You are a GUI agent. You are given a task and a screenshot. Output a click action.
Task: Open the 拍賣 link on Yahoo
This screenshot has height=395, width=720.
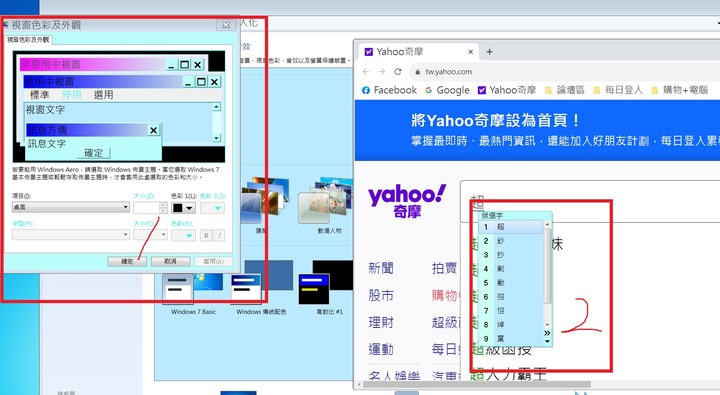444,268
